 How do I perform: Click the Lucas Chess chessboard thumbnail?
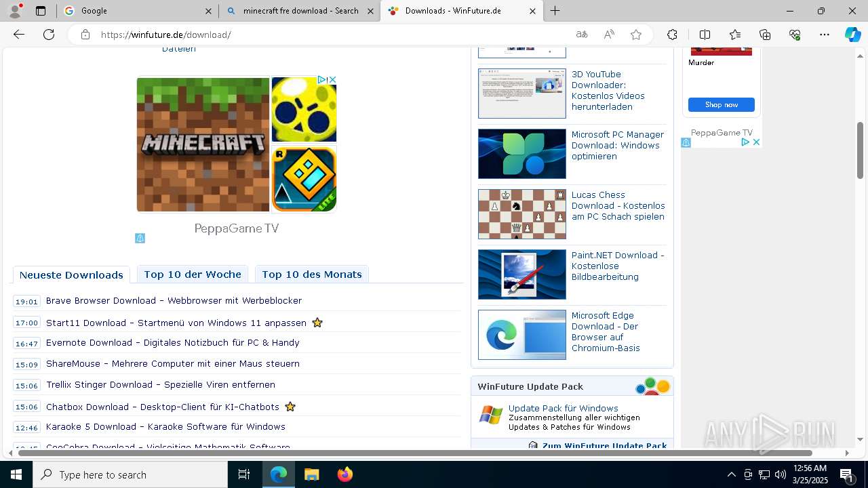522,214
